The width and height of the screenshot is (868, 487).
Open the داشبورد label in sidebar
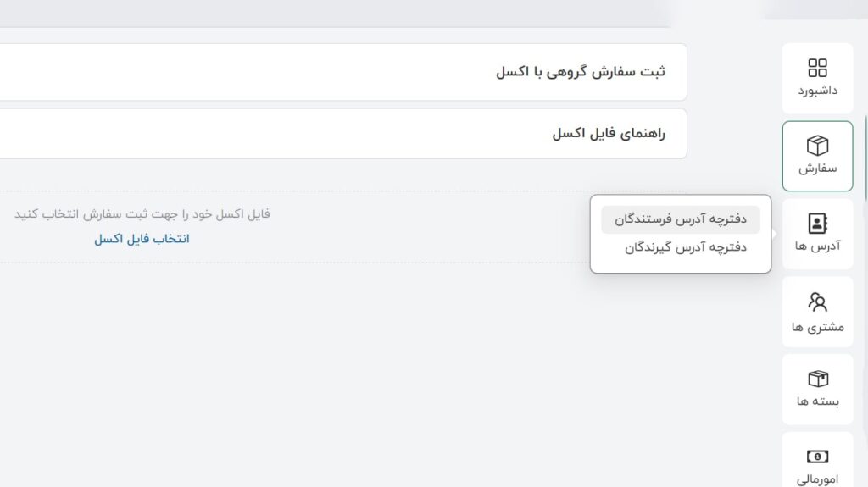[817, 90]
